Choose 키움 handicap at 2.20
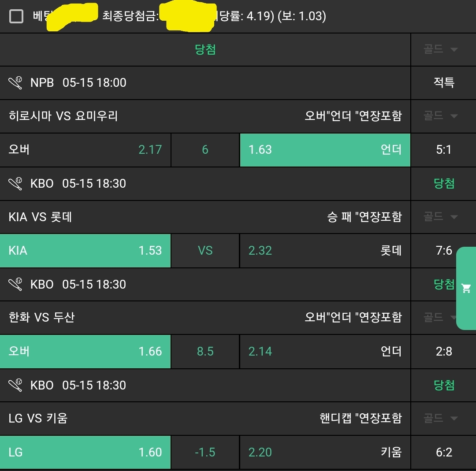The image size is (476, 471). tap(325, 452)
